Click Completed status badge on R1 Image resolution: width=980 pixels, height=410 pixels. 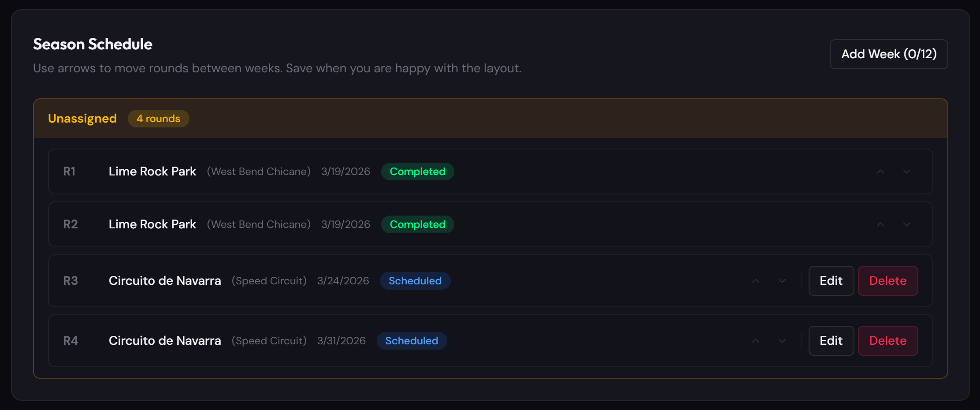click(x=417, y=171)
